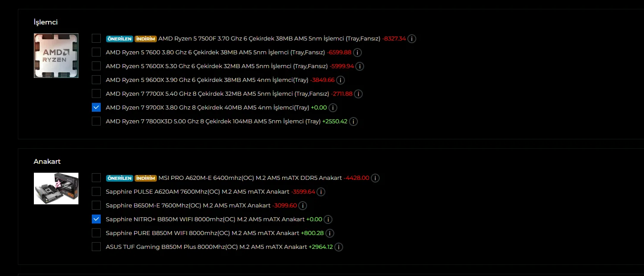This screenshot has height=276, width=644.
Task: Open info icon for Ryzen 5 7600 processor
Action: 357,53
